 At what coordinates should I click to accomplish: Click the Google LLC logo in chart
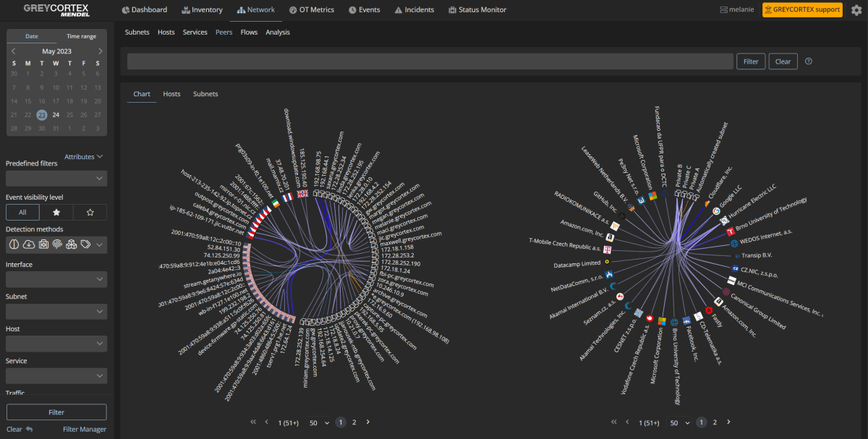pyautogui.click(x=716, y=211)
